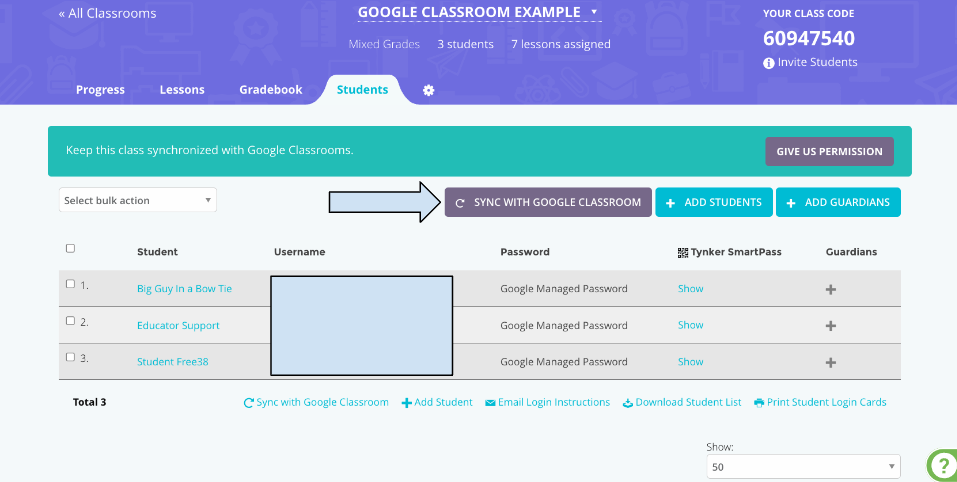957x482 pixels.
Task: Open student Educator Support
Action: point(178,325)
